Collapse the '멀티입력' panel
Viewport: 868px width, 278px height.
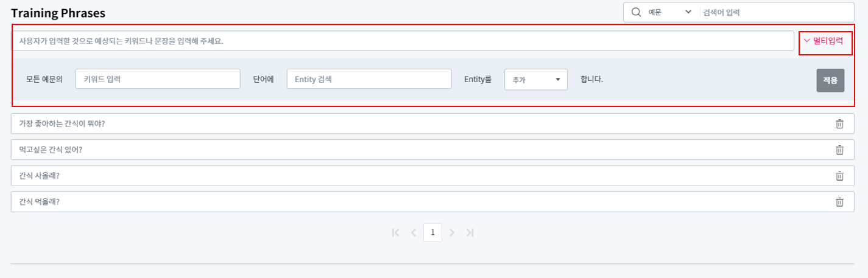(825, 41)
